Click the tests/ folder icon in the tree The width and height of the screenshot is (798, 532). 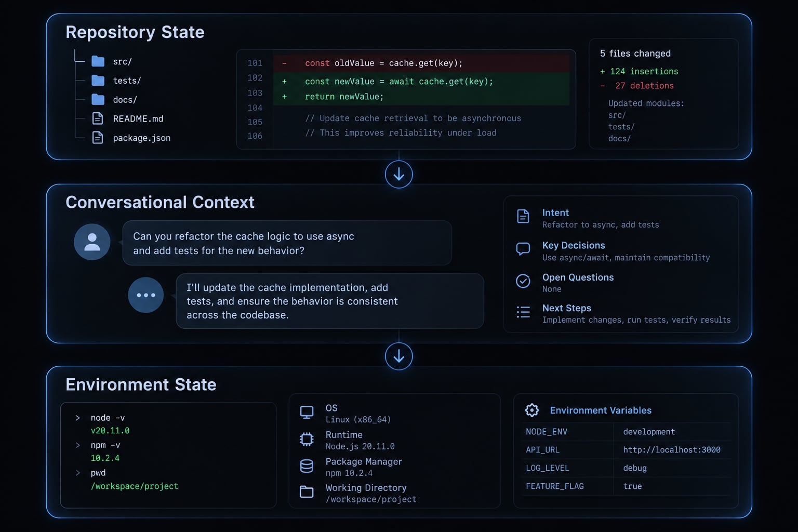(x=98, y=81)
